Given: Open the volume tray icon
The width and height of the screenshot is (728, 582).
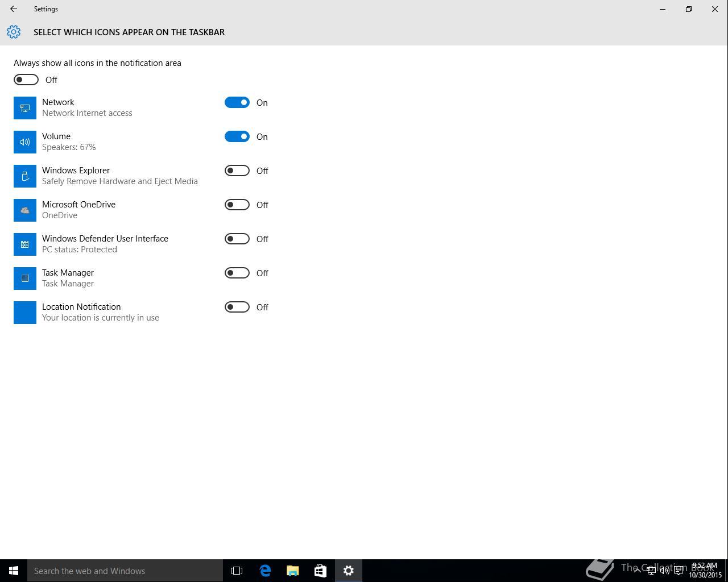Looking at the screenshot, I should [x=665, y=571].
